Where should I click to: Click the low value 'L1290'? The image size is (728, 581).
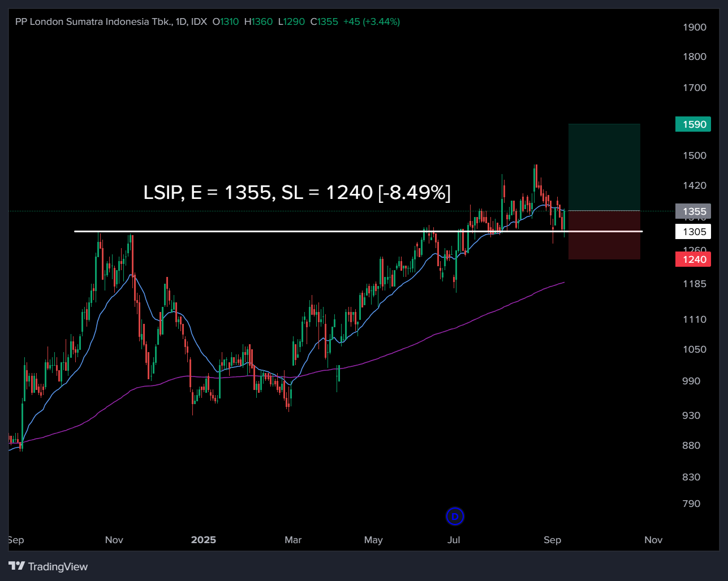pos(291,21)
